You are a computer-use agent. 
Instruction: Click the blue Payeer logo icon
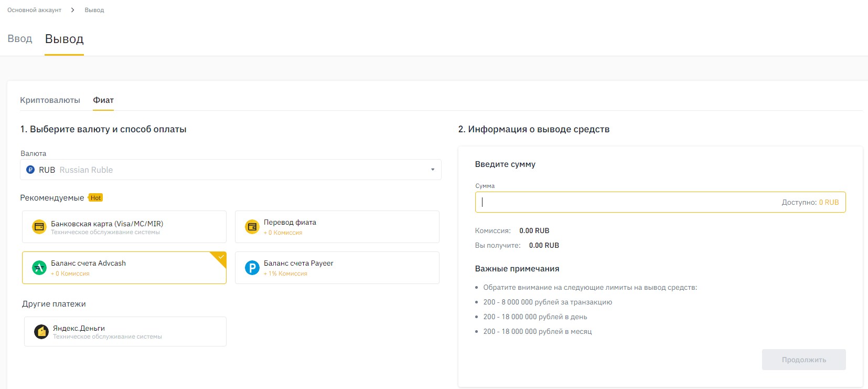tap(252, 268)
